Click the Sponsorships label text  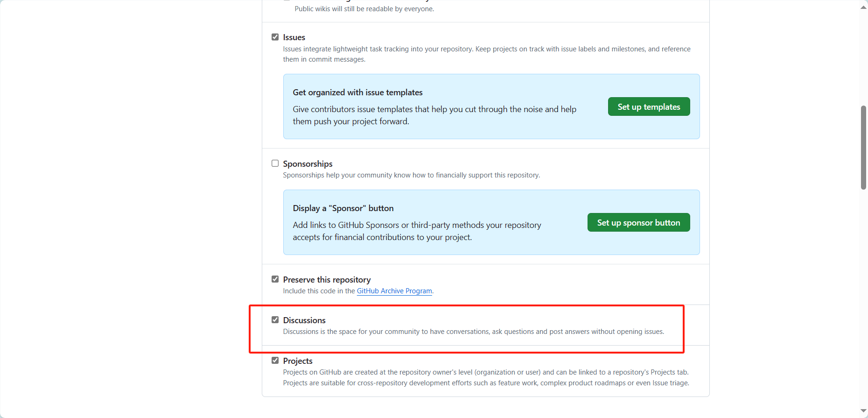coord(308,164)
